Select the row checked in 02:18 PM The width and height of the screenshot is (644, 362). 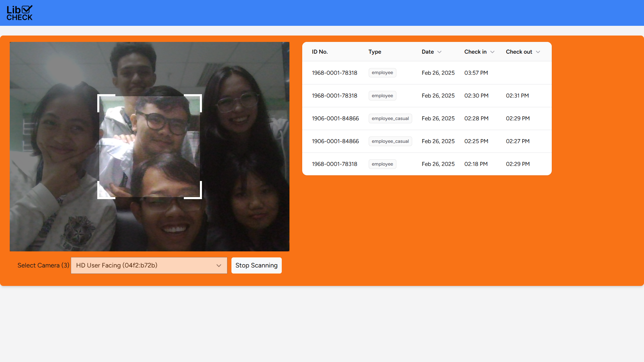tap(476, 164)
